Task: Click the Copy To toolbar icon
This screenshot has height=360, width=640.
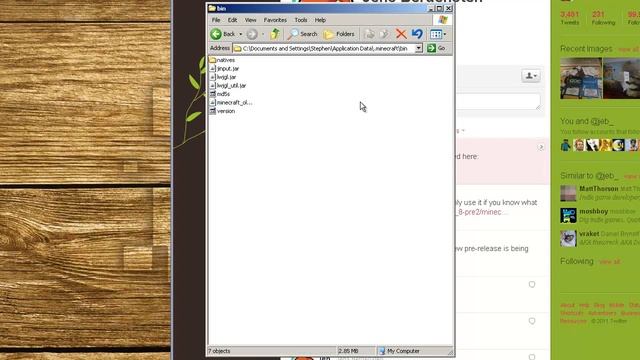Action: tap(384, 34)
